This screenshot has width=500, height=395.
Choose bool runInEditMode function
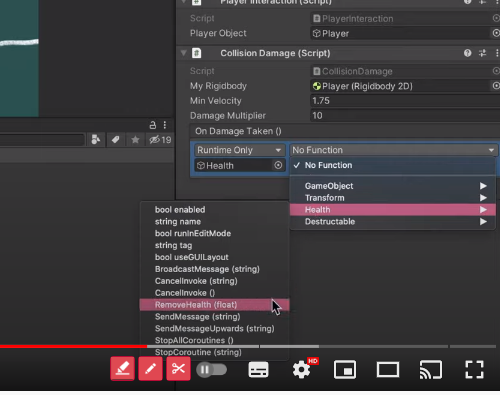click(214, 233)
